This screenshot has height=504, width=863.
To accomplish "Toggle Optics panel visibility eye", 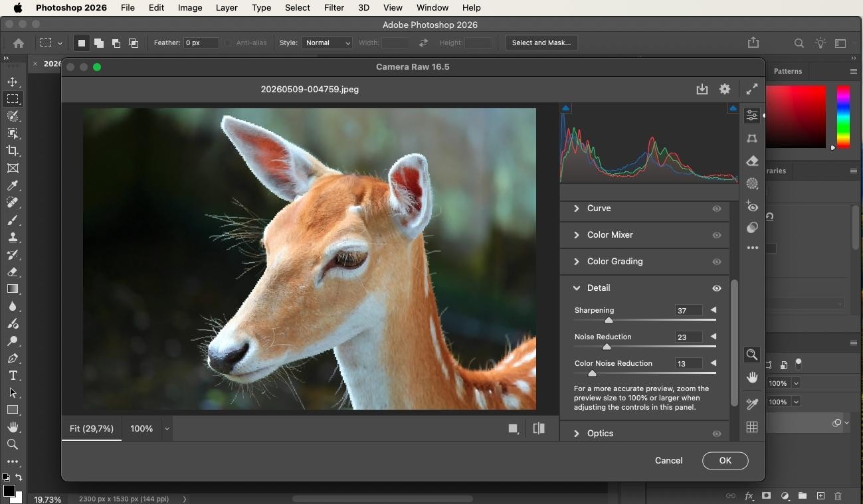I will tap(717, 434).
